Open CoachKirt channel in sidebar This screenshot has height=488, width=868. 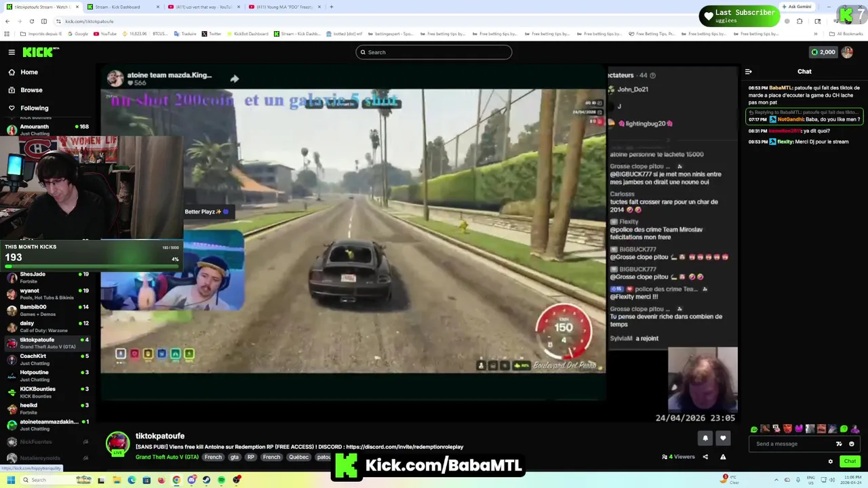[48, 359]
